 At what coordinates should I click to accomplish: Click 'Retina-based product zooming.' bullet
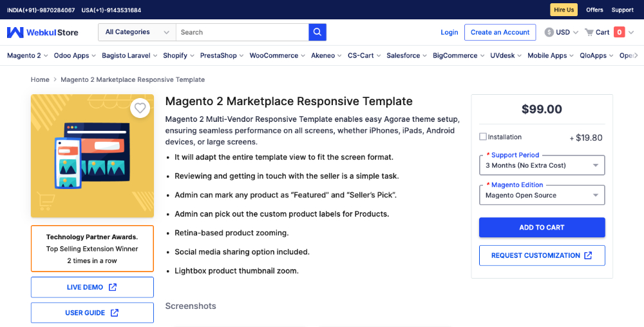click(232, 233)
